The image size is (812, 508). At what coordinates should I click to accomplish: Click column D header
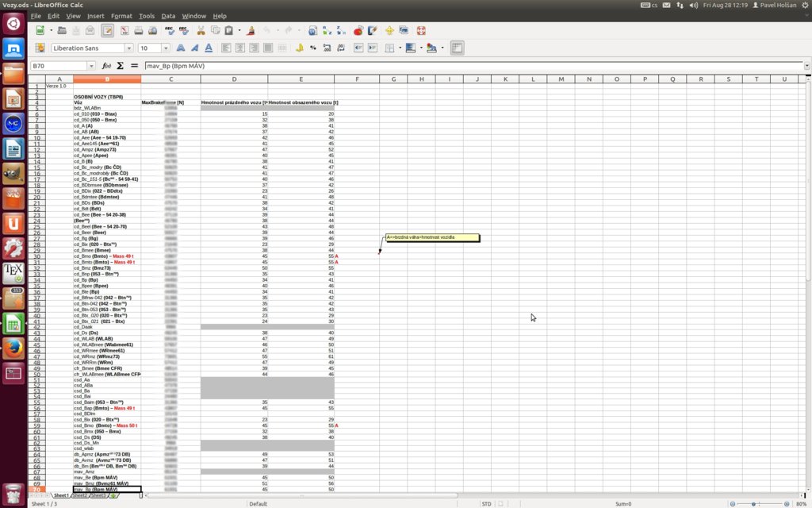pyautogui.click(x=234, y=79)
